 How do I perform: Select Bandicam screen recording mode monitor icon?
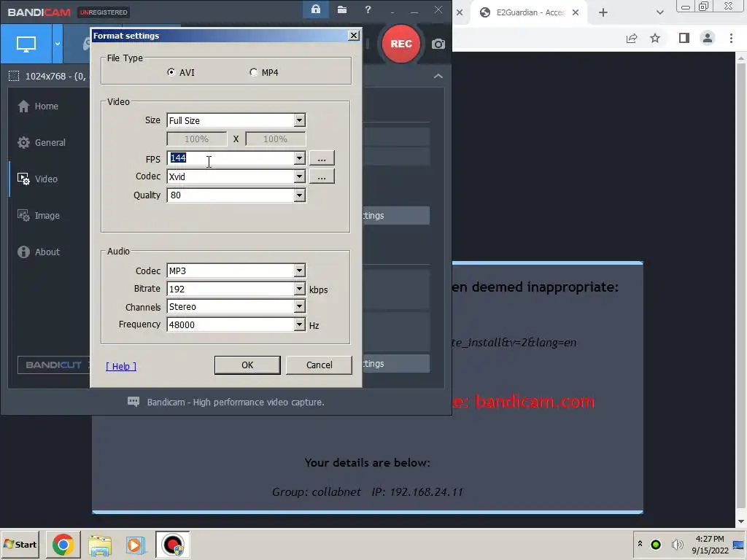click(x=26, y=44)
